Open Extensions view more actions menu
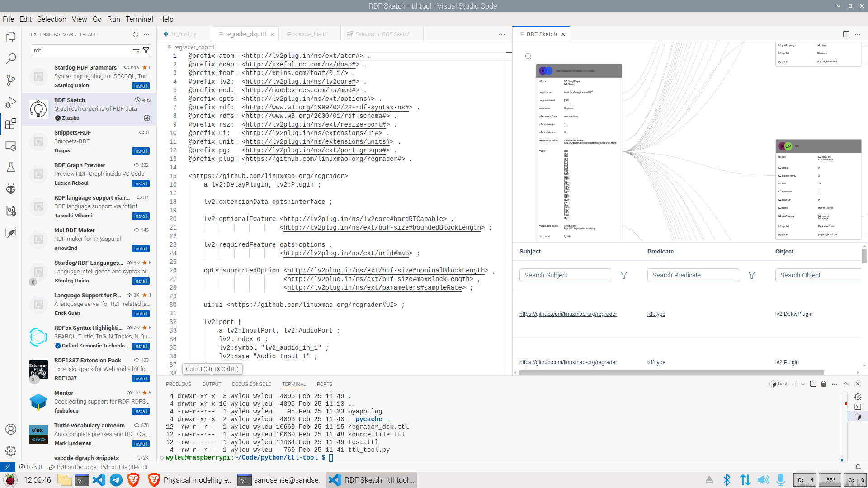This screenshot has height=488, width=868. click(x=146, y=34)
